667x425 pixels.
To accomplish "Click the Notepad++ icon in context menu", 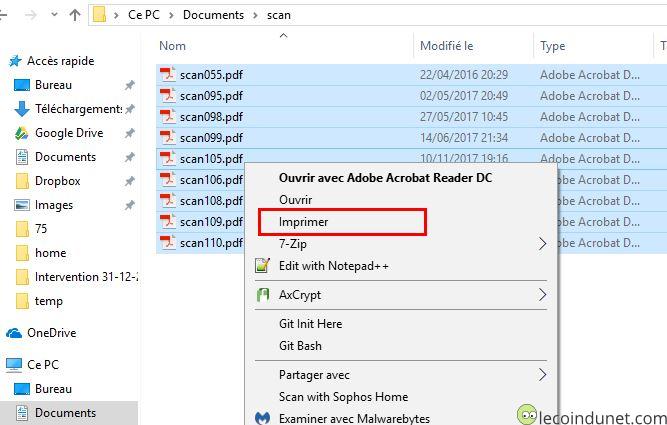I will coord(262,265).
